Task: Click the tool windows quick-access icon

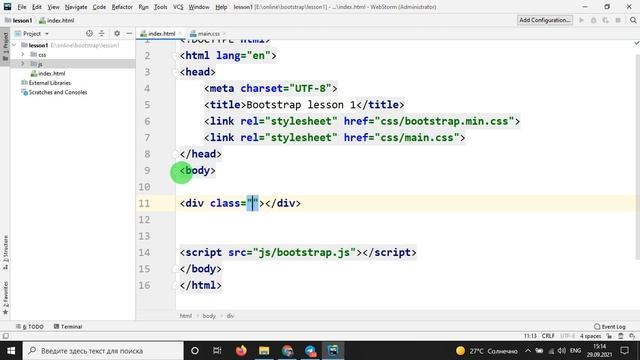Action: [5, 336]
